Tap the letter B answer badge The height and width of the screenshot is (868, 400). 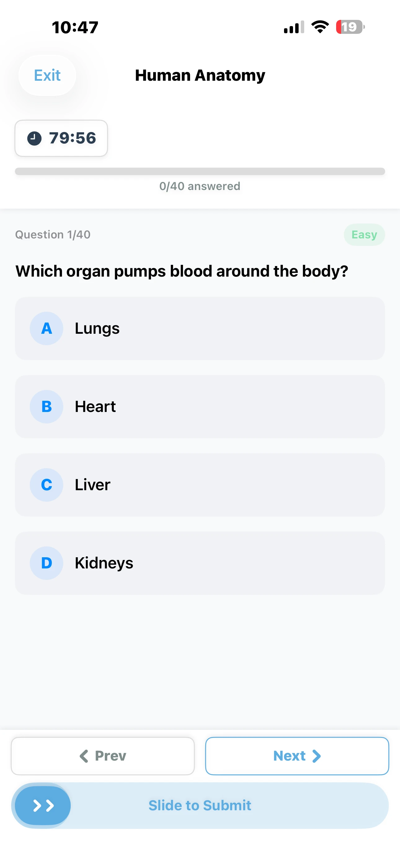pyautogui.click(x=47, y=406)
